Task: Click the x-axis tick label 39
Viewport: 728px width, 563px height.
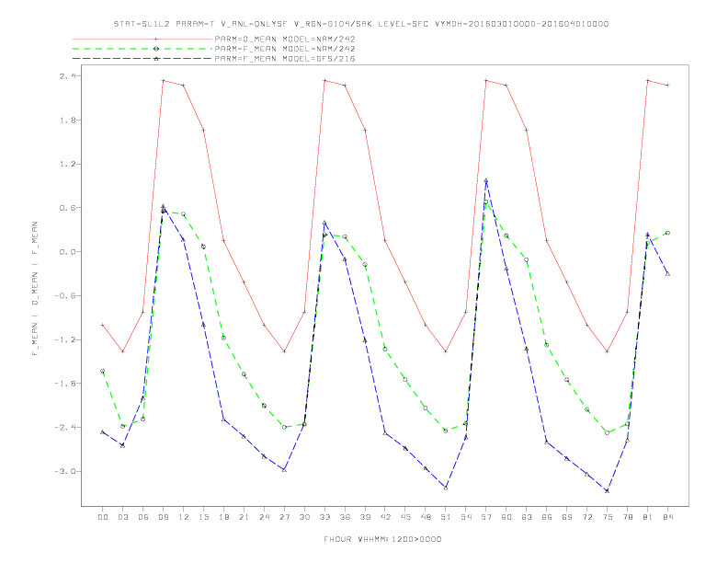Action: tap(365, 517)
